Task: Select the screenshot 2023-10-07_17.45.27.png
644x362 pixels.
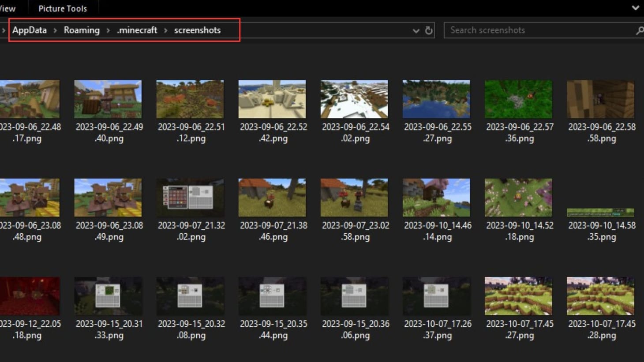Action: click(518, 295)
